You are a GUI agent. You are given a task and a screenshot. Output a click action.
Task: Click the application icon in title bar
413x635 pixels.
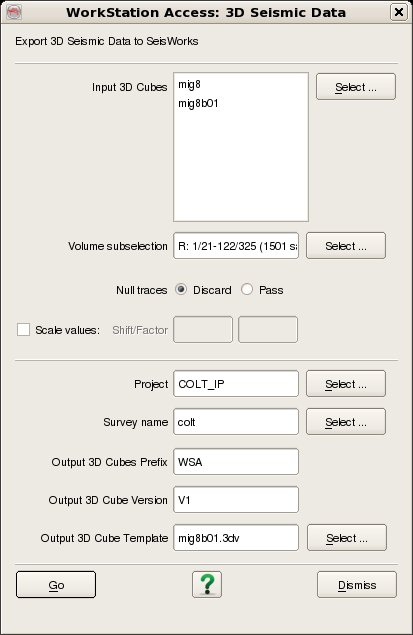coord(14,12)
